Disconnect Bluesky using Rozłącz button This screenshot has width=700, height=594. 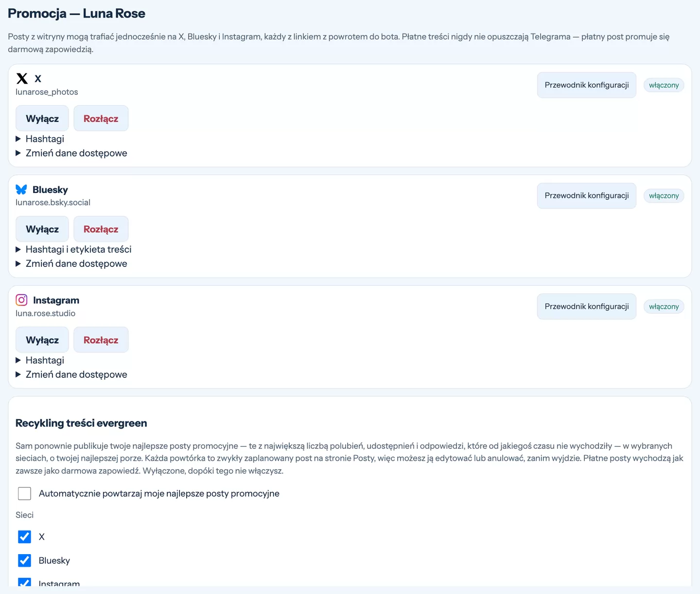[101, 229]
